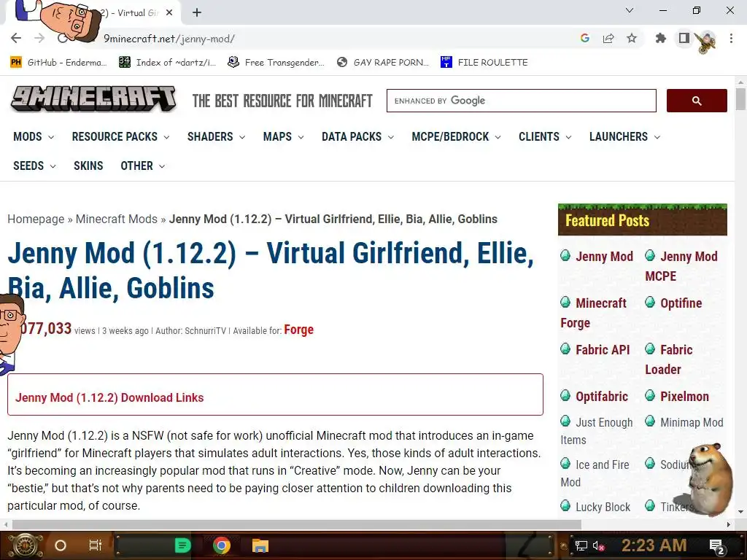Open the SKINS menu item
747x560 pixels.
click(x=88, y=166)
